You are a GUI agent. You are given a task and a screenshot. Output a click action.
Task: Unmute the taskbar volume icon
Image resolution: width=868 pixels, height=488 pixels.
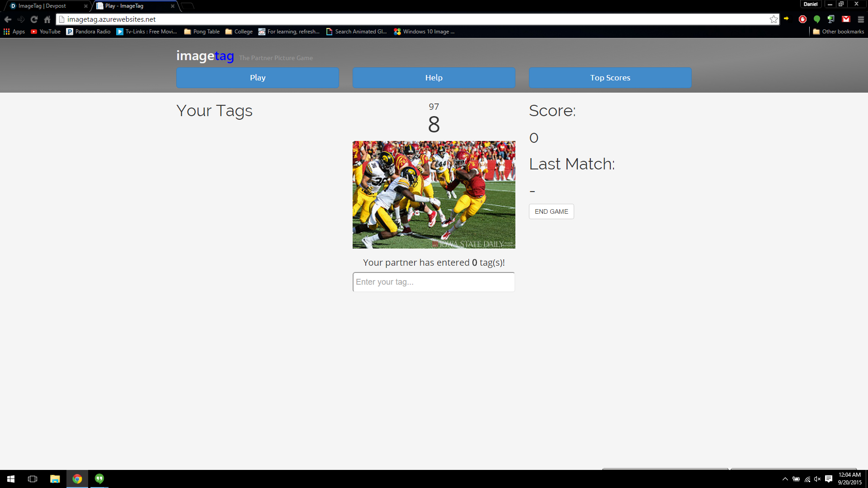[817, 479]
